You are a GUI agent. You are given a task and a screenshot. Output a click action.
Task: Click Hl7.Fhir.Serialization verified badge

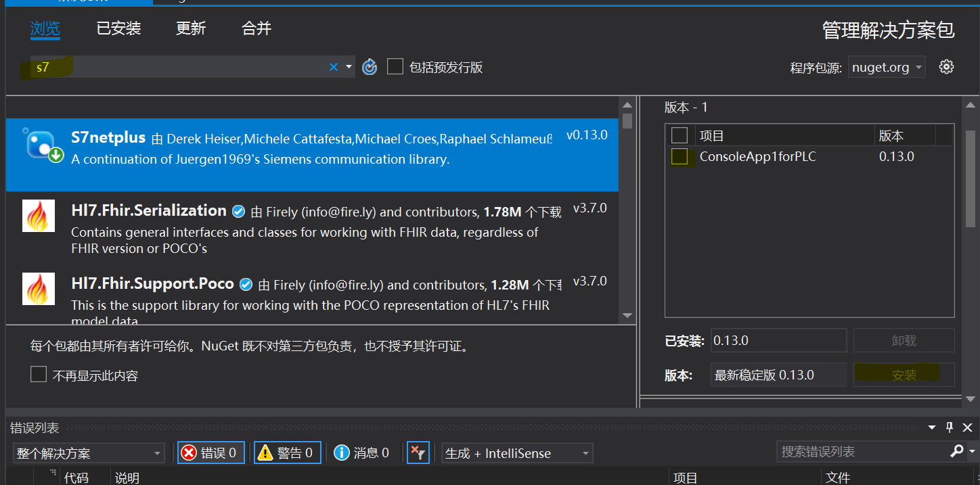(238, 212)
